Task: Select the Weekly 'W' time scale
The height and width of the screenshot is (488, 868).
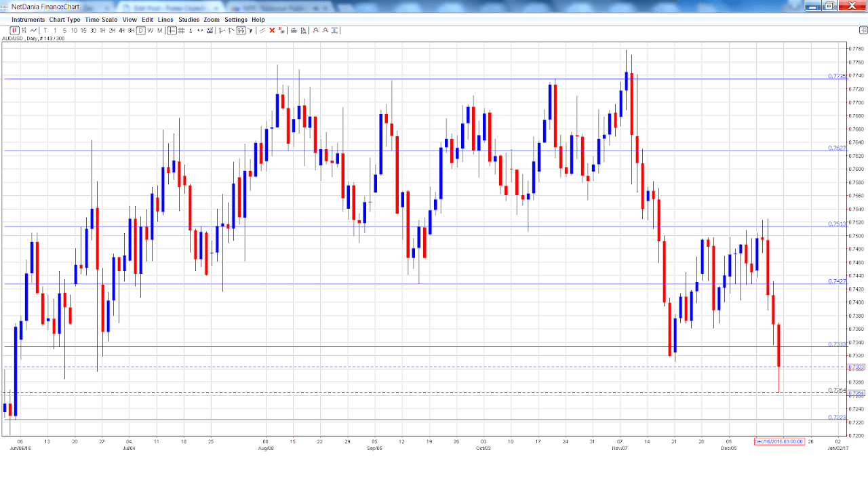Action: coord(150,30)
